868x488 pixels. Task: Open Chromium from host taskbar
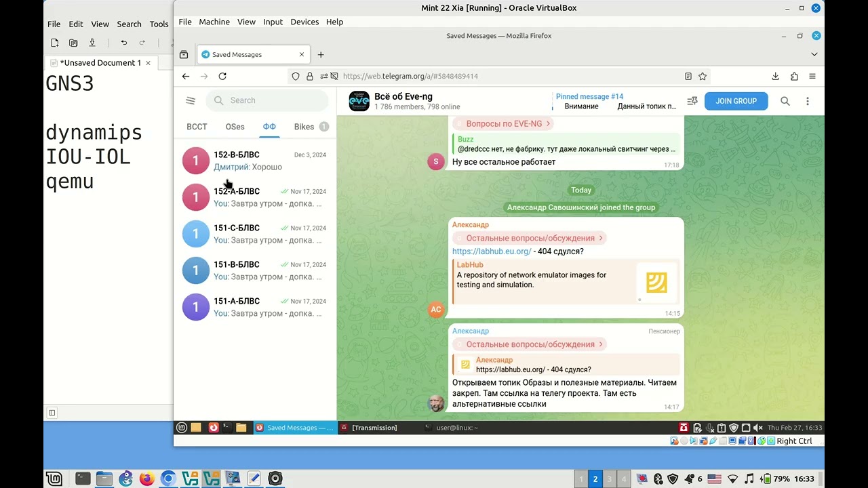click(x=168, y=479)
